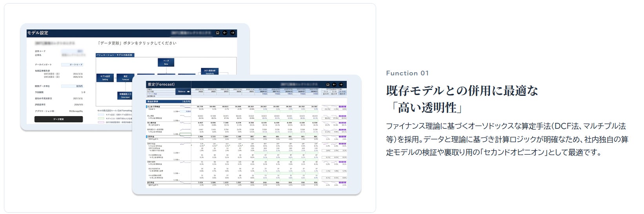The image size is (644, 214).
Task: Click the モデル設定 sheet title
Action: tap(38, 33)
